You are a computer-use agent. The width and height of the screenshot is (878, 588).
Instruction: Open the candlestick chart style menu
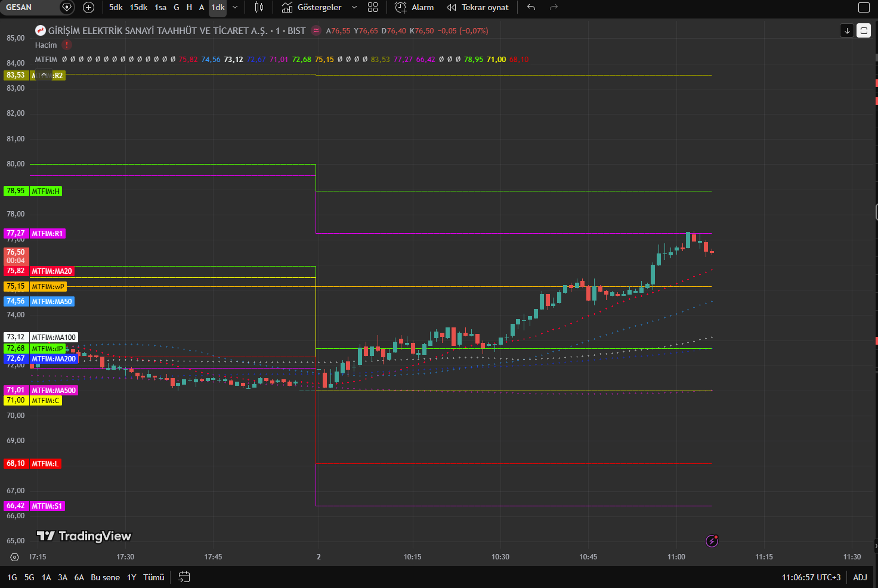point(259,8)
